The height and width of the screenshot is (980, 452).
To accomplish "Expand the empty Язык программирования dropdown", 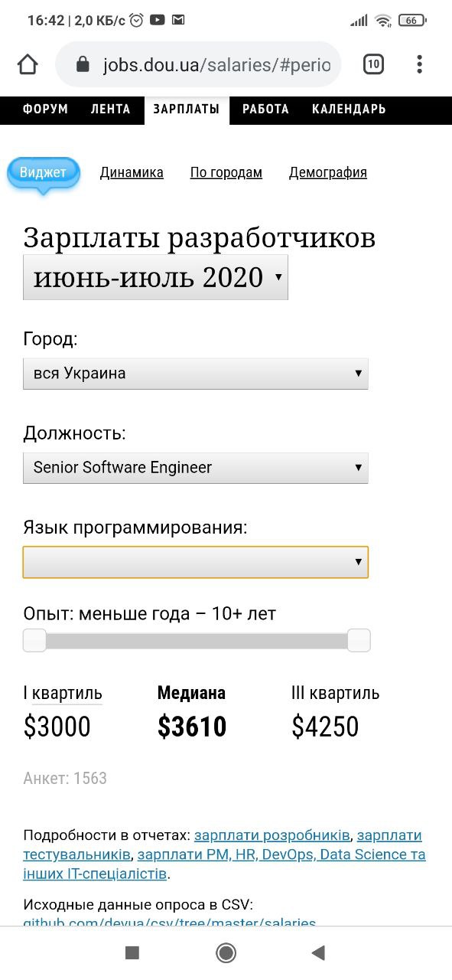I will (196, 562).
